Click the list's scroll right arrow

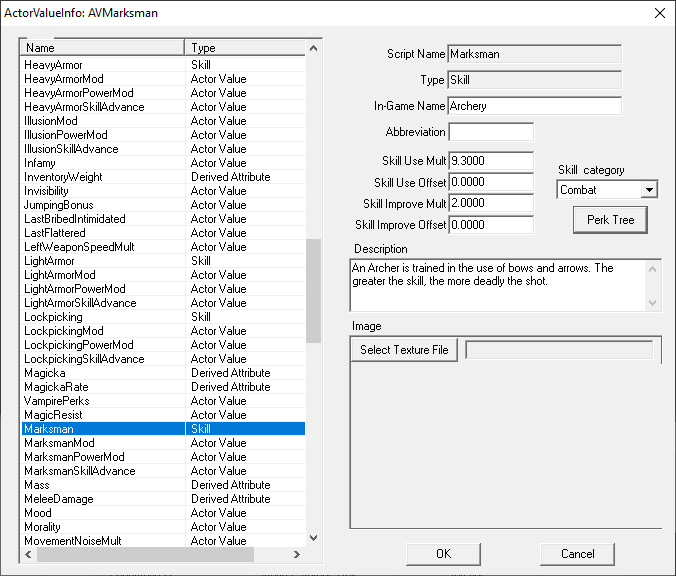[297, 554]
